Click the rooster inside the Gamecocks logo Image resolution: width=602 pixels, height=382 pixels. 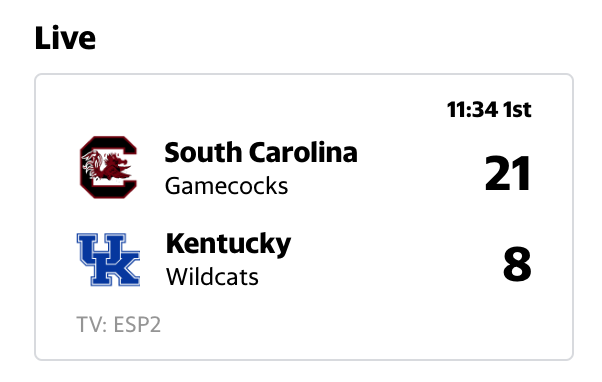pos(107,166)
